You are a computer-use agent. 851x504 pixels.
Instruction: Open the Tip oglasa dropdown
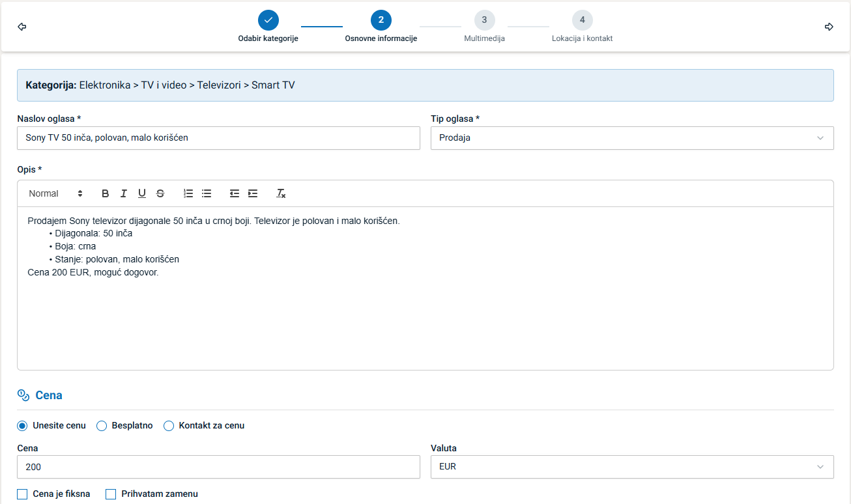point(632,138)
